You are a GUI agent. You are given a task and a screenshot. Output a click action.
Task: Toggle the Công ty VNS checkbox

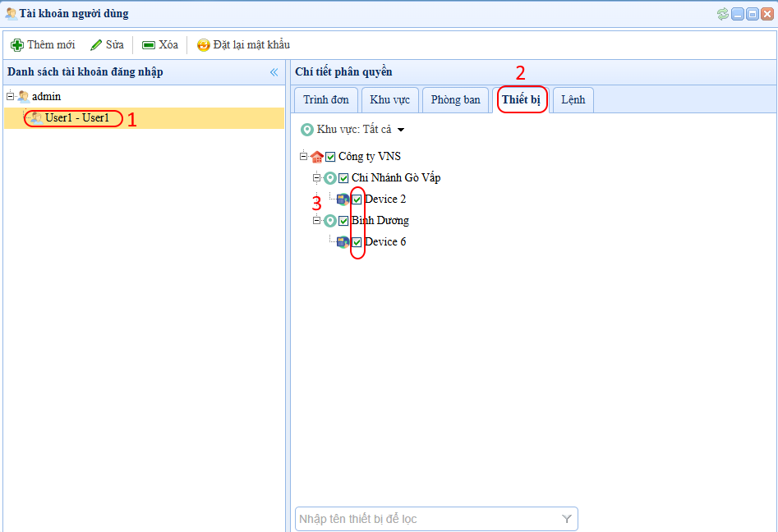point(330,157)
